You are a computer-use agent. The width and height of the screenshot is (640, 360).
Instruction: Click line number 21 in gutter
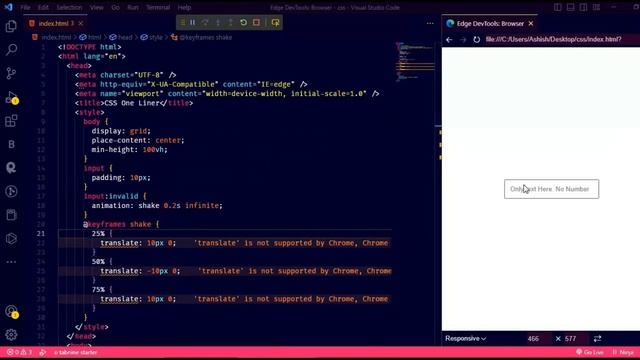(x=41, y=234)
